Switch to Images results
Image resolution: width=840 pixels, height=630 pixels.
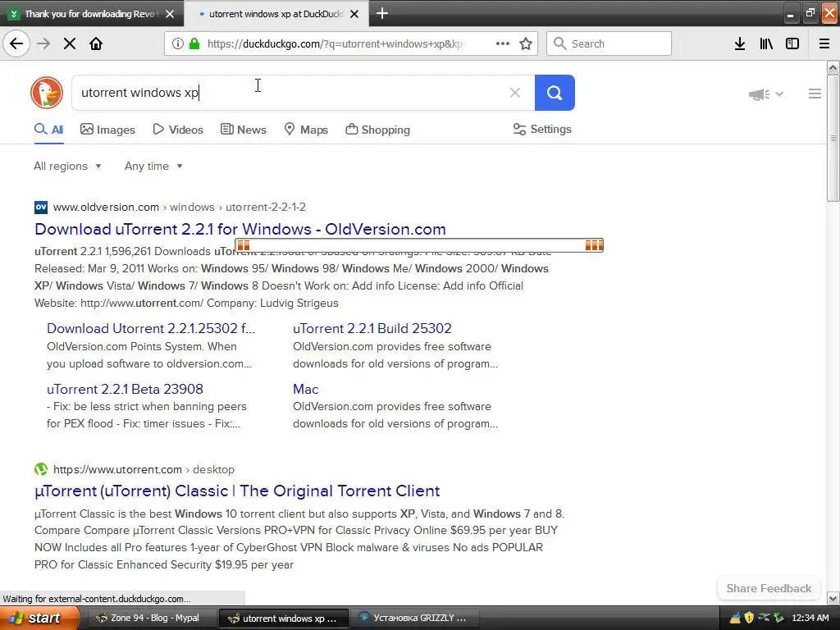(x=107, y=130)
